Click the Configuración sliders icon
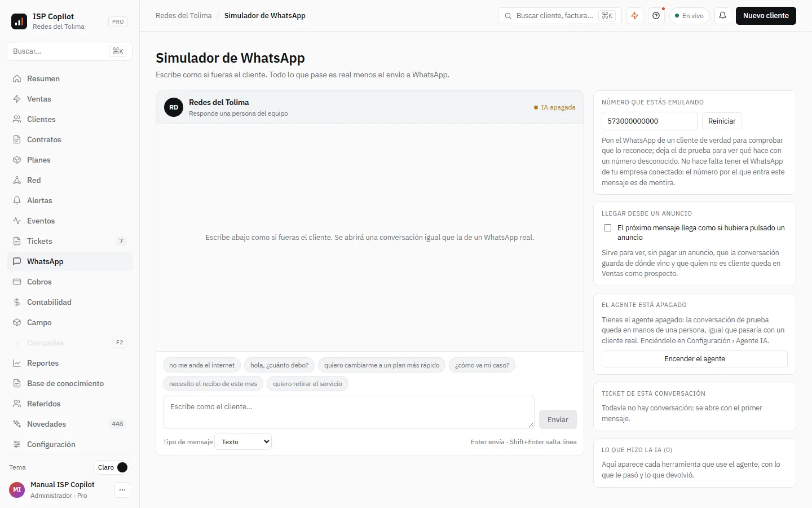Screen dimensions: 812x508 click(17, 444)
